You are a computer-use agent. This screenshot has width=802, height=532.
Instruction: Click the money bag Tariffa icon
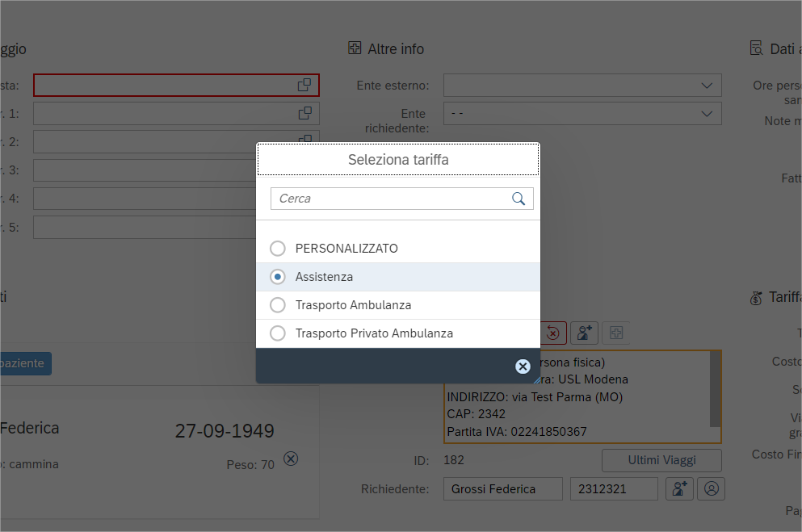coord(756,298)
